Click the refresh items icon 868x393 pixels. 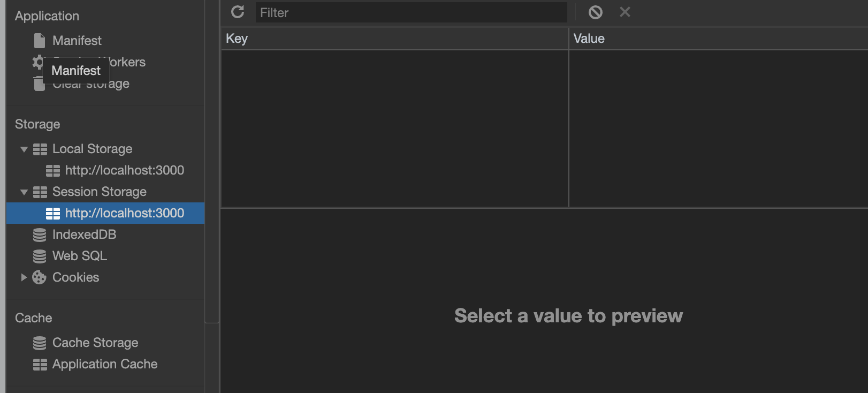click(238, 12)
